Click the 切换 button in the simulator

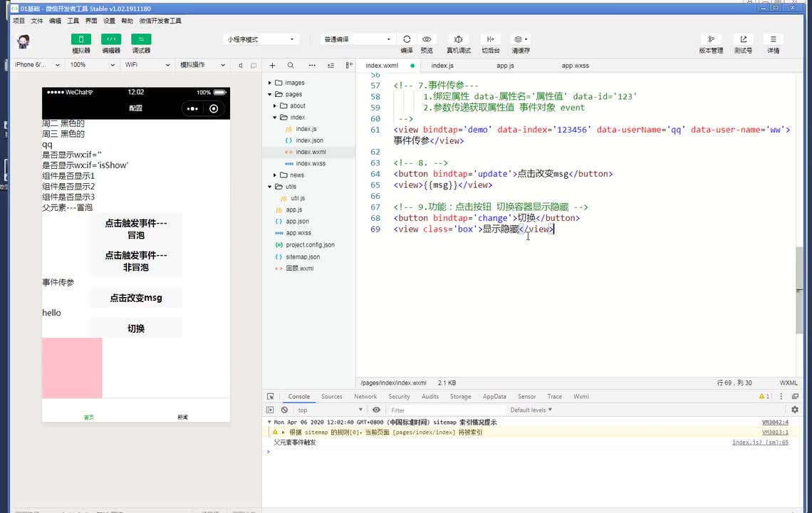pos(136,328)
